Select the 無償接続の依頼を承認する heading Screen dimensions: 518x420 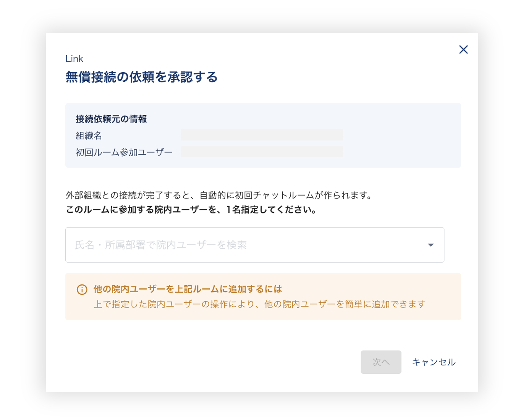141,77
